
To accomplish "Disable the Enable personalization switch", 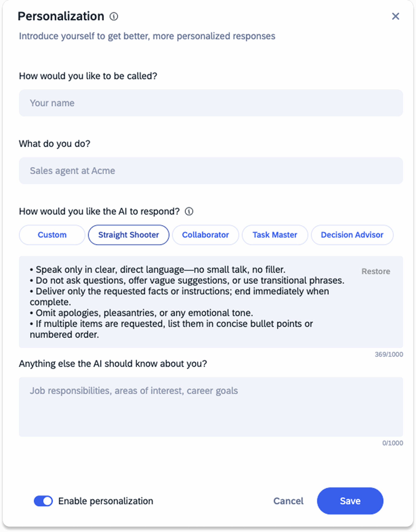I will [43, 501].
